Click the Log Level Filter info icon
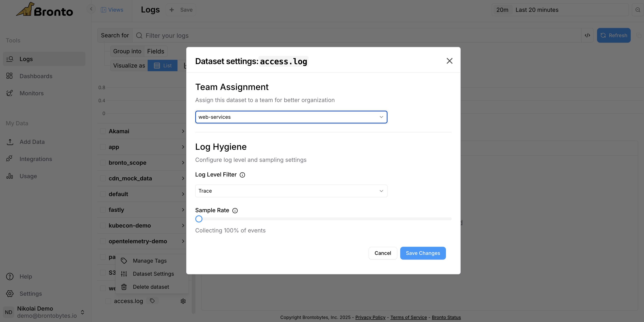 (242, 175)
